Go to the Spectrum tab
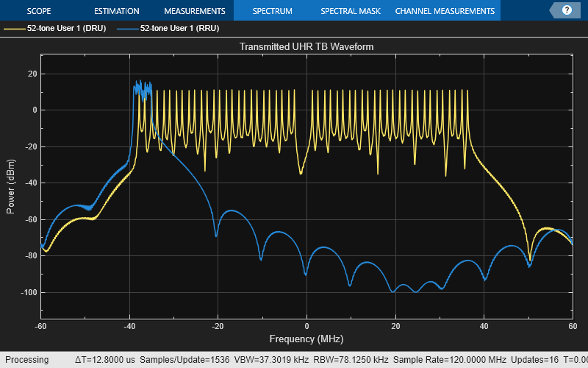Viewport: 588px width, 368px height. 272,11
